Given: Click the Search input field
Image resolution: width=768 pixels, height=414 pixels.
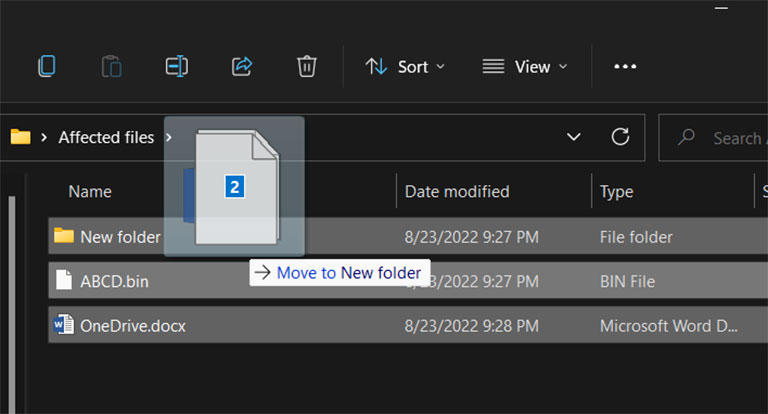Looking at the screenshot, I should [x=714, y=138].
